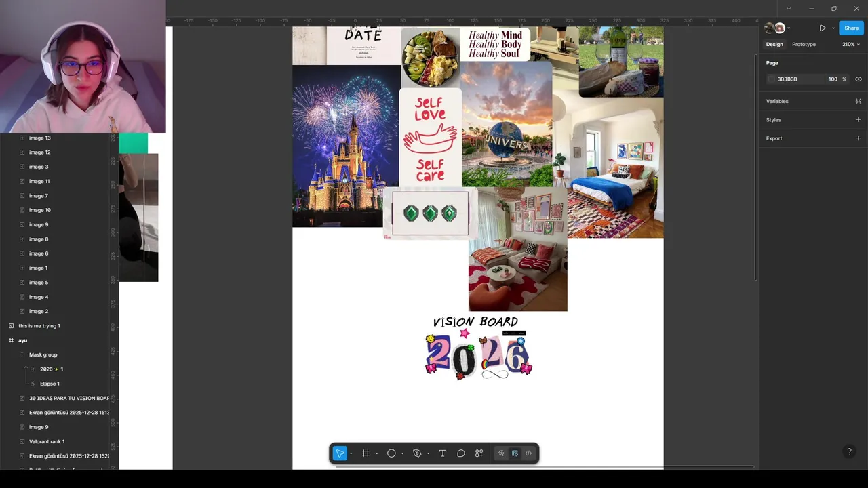Viewport: 868px width, 488px height.
Task: Click the Share button
Action: [x=851, y=28]
